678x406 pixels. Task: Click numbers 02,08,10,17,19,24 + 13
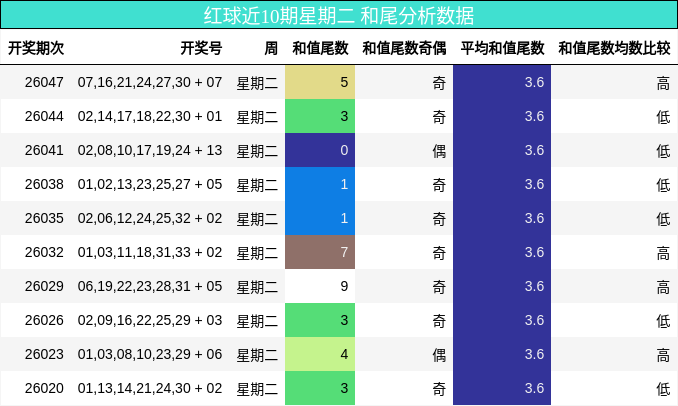tap(150, 150)
